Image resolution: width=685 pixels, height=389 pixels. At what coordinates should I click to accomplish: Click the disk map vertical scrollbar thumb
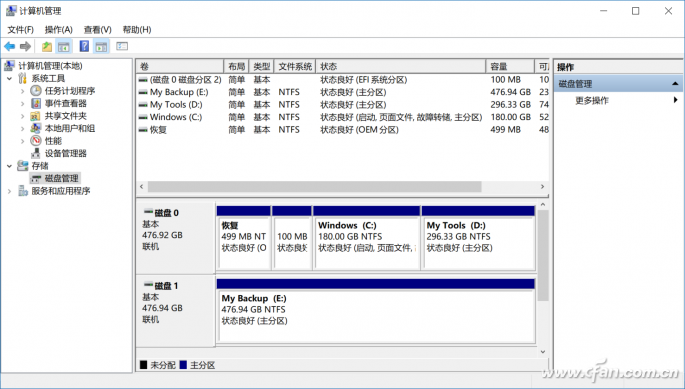click(x=543, y=255)
